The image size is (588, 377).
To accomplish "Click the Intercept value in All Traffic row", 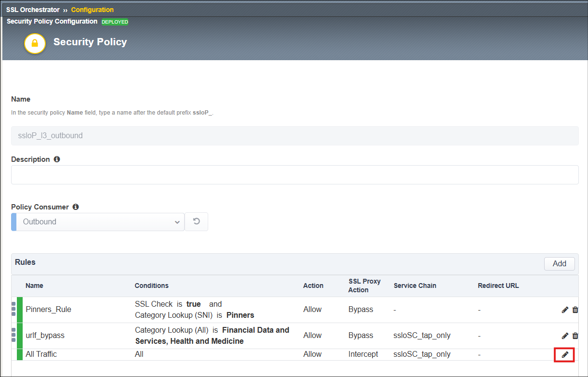I will [x=363, y=354].
